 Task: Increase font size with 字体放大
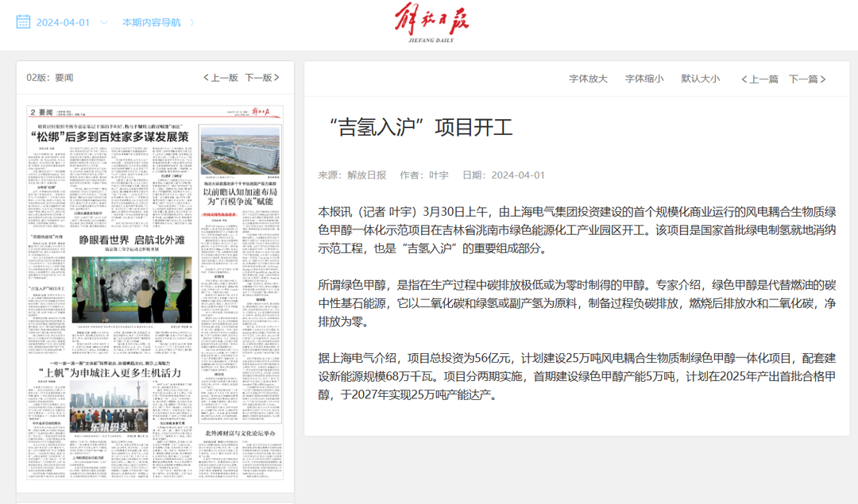(x=588, y=79)
